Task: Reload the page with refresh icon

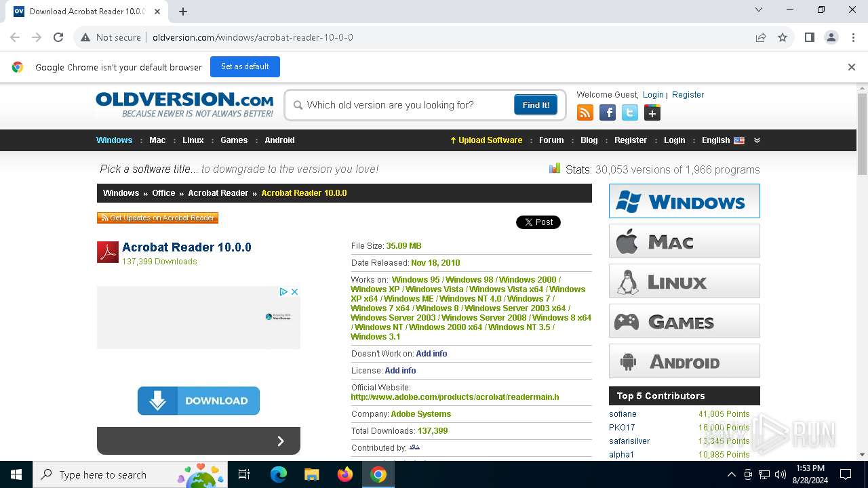Action: tap(58, 37)
